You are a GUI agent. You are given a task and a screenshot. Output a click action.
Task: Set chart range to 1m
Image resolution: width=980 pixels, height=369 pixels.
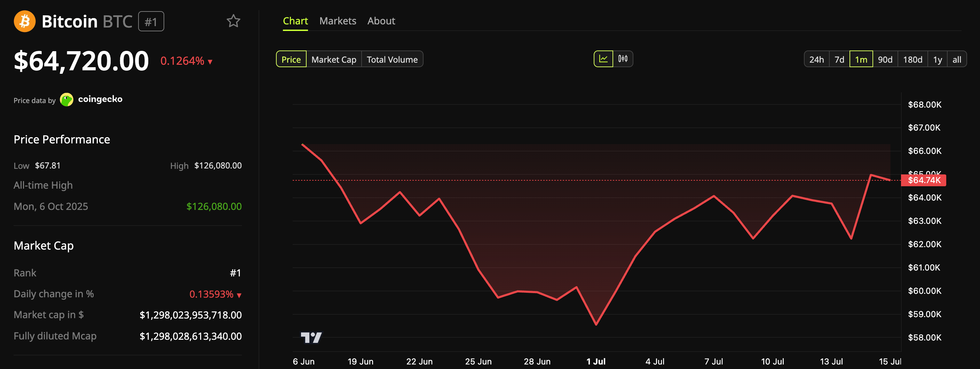[861, 59]
